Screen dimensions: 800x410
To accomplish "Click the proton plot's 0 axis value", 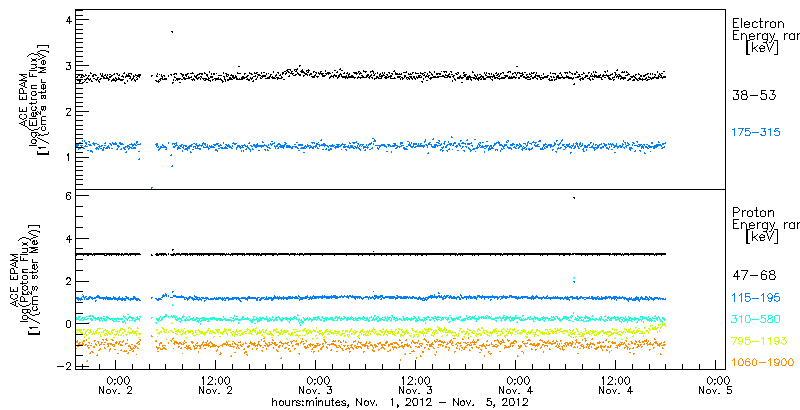I will [68, 324].
